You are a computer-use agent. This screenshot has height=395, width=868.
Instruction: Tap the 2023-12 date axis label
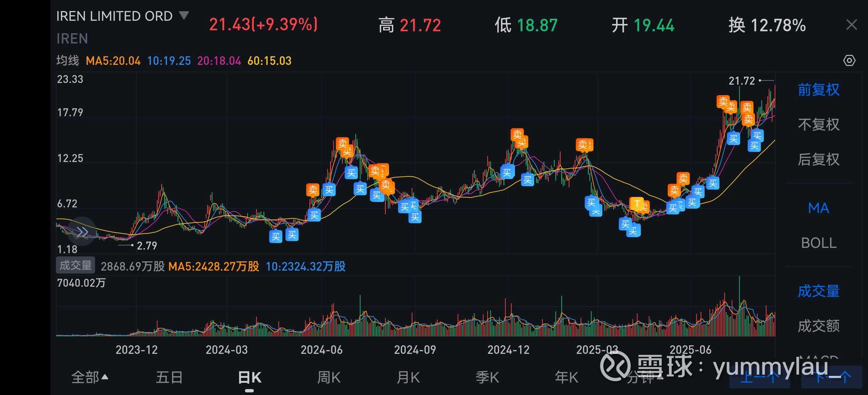point(136,350)
